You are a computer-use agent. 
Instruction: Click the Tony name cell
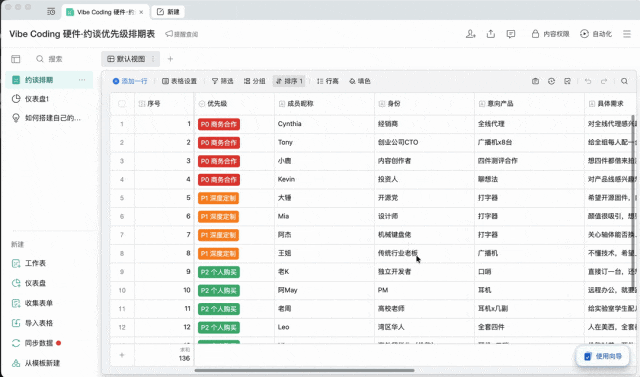tap(324, 142)
